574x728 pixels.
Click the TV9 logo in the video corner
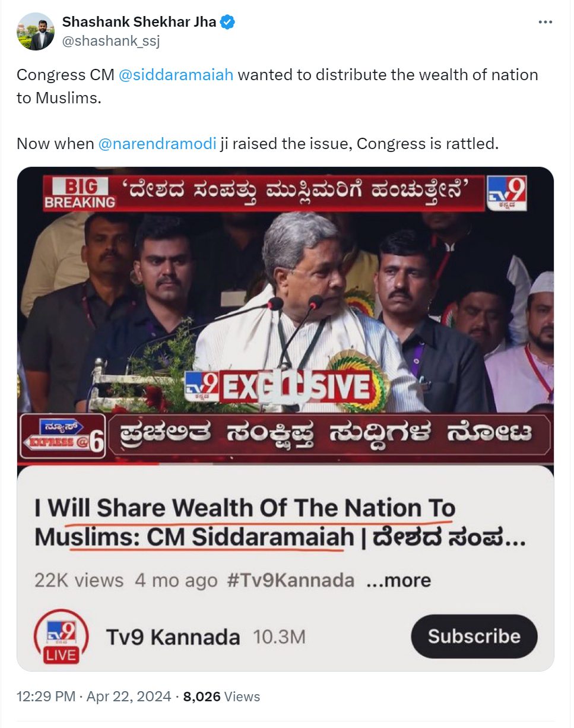[506, 192]
